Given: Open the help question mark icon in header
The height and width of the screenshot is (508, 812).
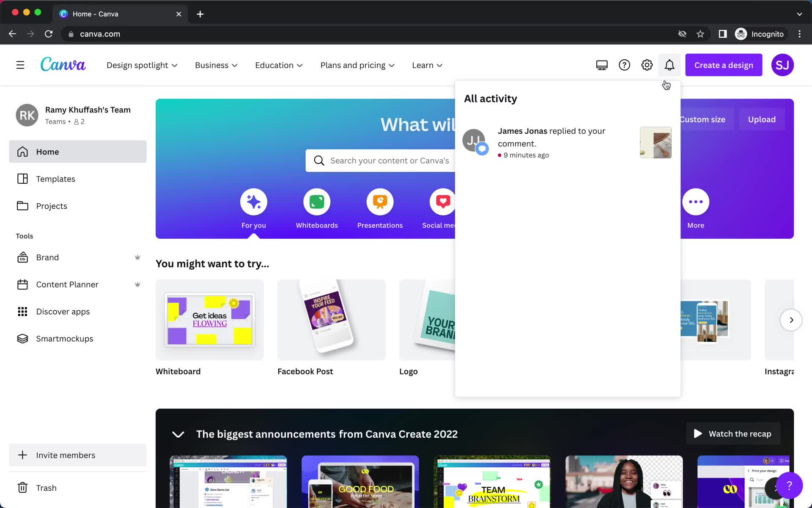Looking at the screenshot, I should point(624,65).
